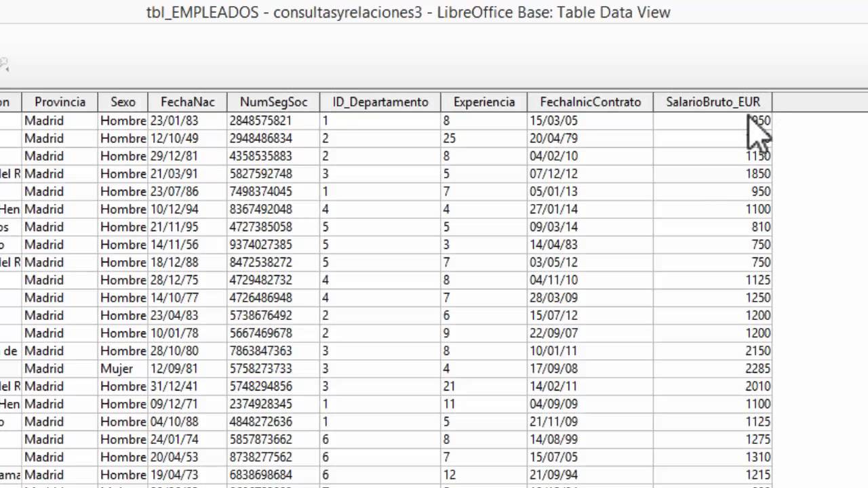Select the NumSegSoc value 2948486834
The image size is (868, 488).
pyautogui.click(x=273, y=138)
